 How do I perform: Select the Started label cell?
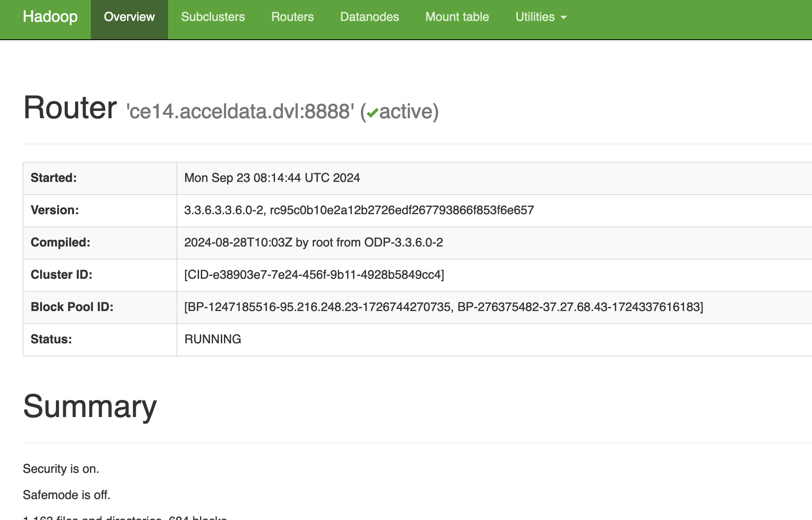(x=100, y=178)
